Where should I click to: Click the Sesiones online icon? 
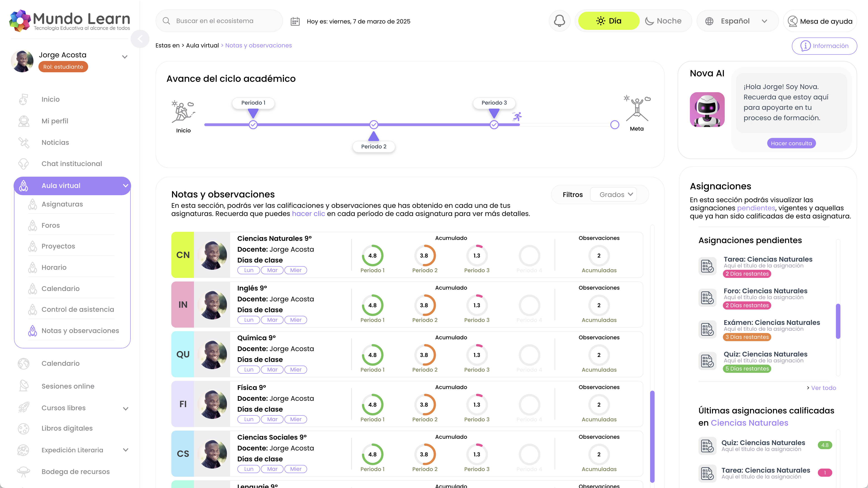click(x=24, y=386)
